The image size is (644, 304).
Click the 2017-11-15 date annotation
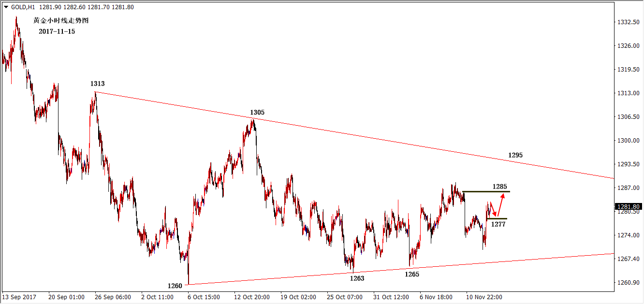point(57,31)
